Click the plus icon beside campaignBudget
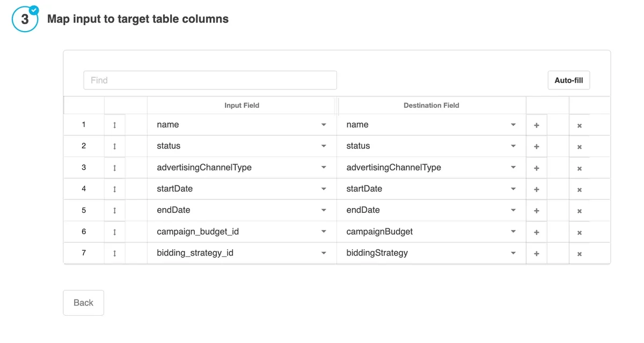This screenshot has width=644, height=343. point(536,232)
